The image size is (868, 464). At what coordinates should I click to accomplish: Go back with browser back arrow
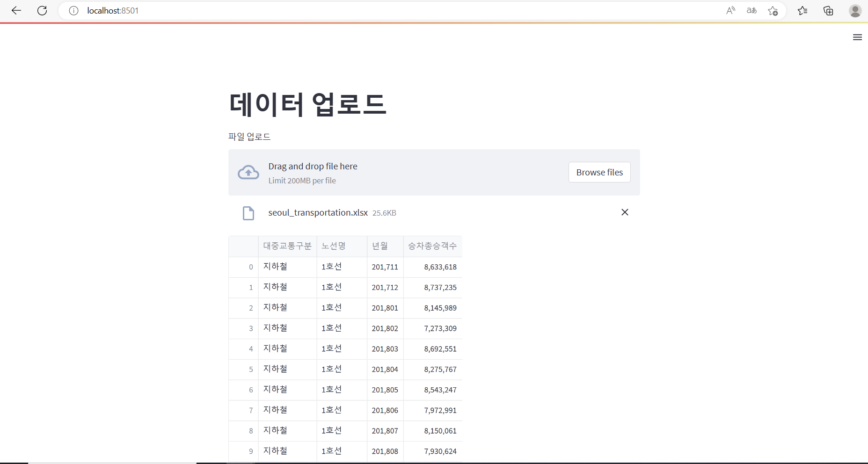pyautogui.click(x=16, y=10)
